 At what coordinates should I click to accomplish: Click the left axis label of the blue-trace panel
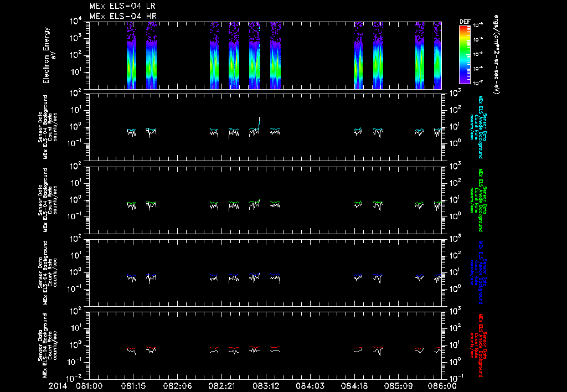[x=48, y=272]
